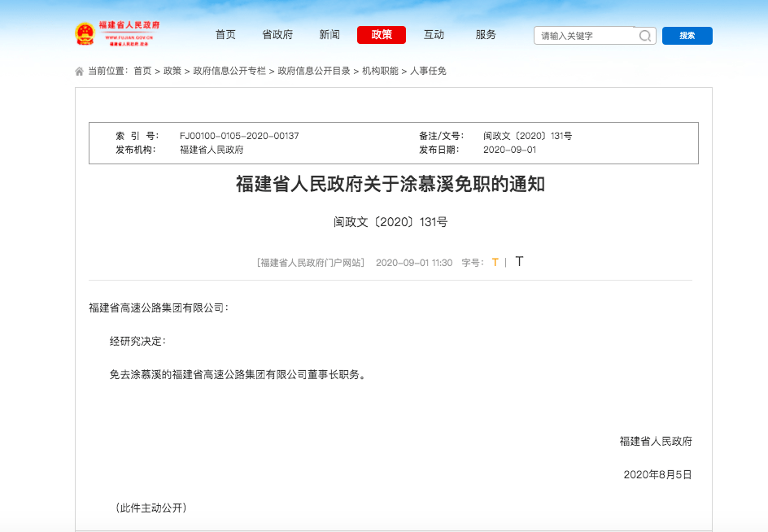Open the 服务 services section icon
This screenshot has width=768, height=532.
pyautogui.click(x=485, y=35)
